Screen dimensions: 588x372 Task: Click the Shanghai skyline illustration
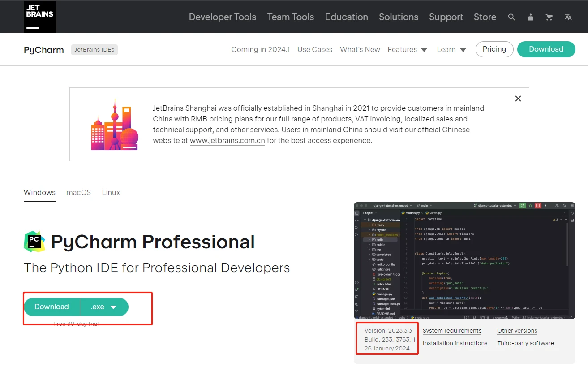[115, 125]
